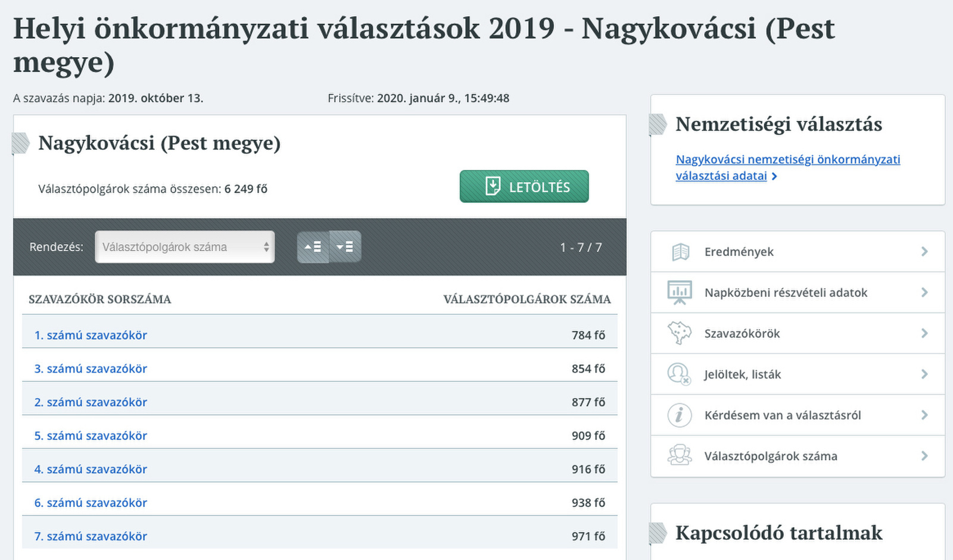Open Napközbeni részvételi adatok menu item
The image size is (953, 560).
[x=798, y=292]
